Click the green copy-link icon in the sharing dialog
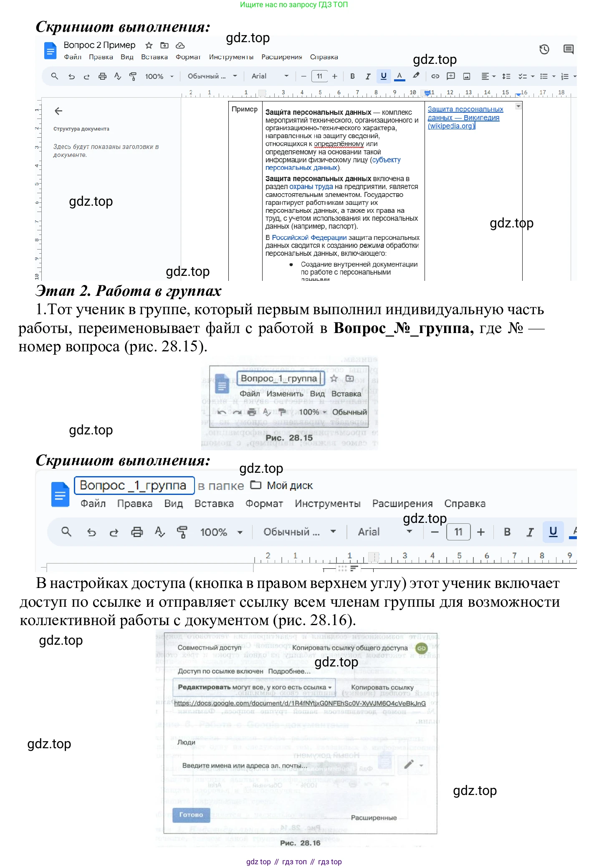Screen dimensions: 589x868 [422, 648]
